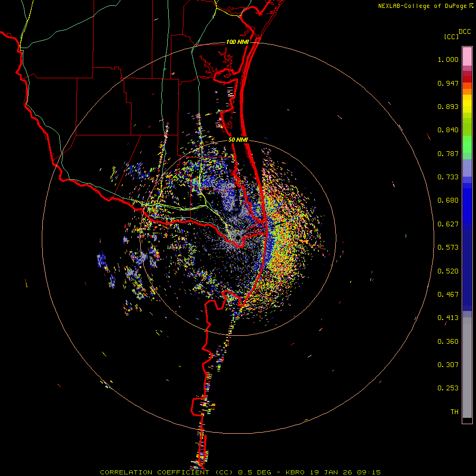Click the 0.787 legend value
Viewport: 476px width, 476px height.
point(448,153)
